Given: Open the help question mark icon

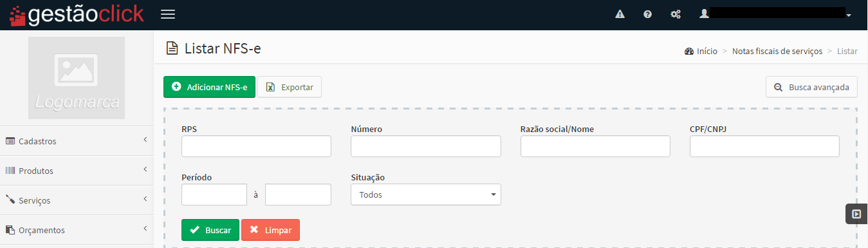Looking at the screenshot, I should click(x=647, y=14).
